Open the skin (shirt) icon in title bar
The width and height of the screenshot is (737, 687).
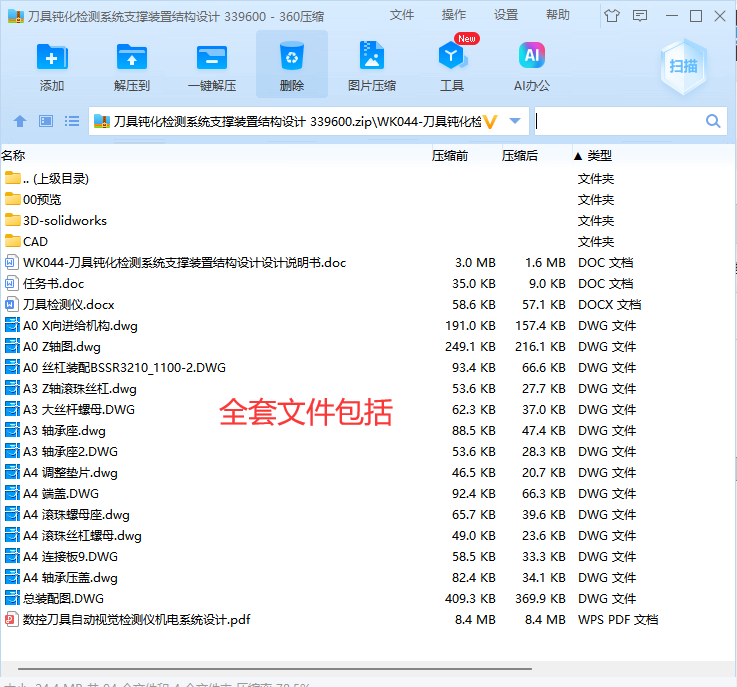[x=612, y=16]
